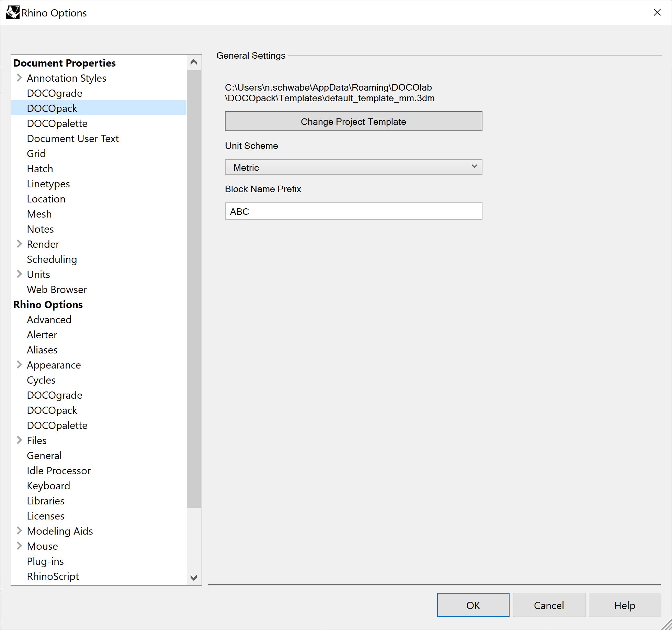
Task: Expand the Files tree node
Action: point(19,440)
